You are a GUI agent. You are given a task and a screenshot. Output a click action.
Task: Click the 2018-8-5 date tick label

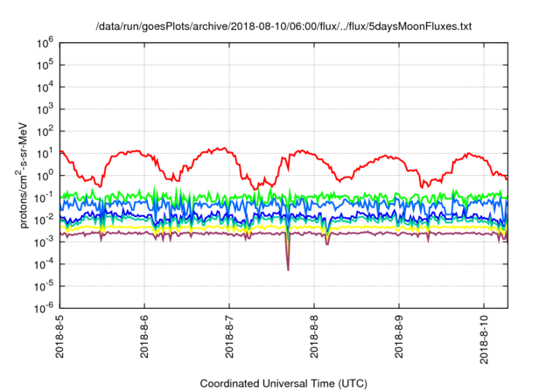coord(59,336)
